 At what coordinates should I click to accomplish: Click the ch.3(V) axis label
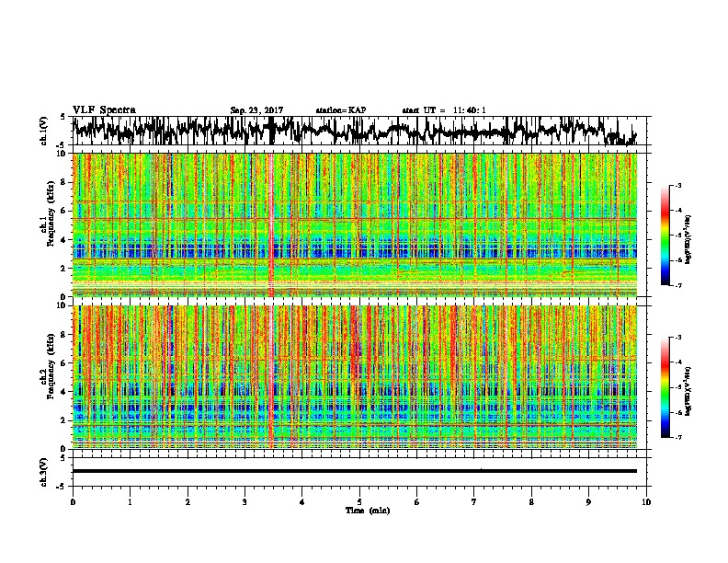click(43, 472)
